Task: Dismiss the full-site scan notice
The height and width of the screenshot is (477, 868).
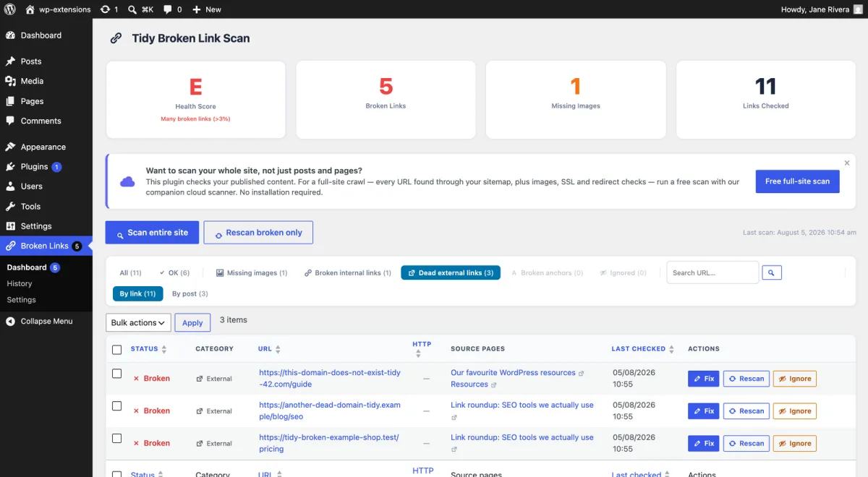Action: [x=847, y=163]
